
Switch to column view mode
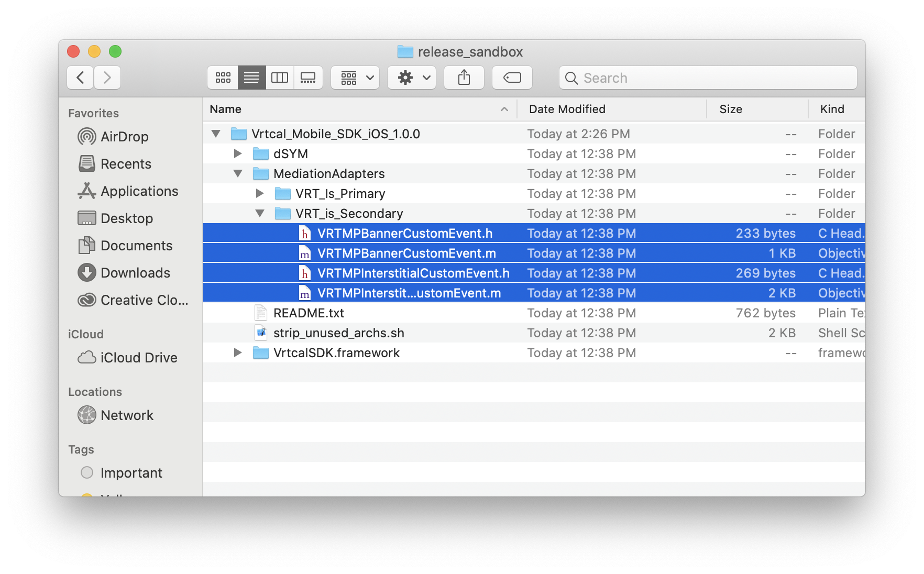click(280, 78)
